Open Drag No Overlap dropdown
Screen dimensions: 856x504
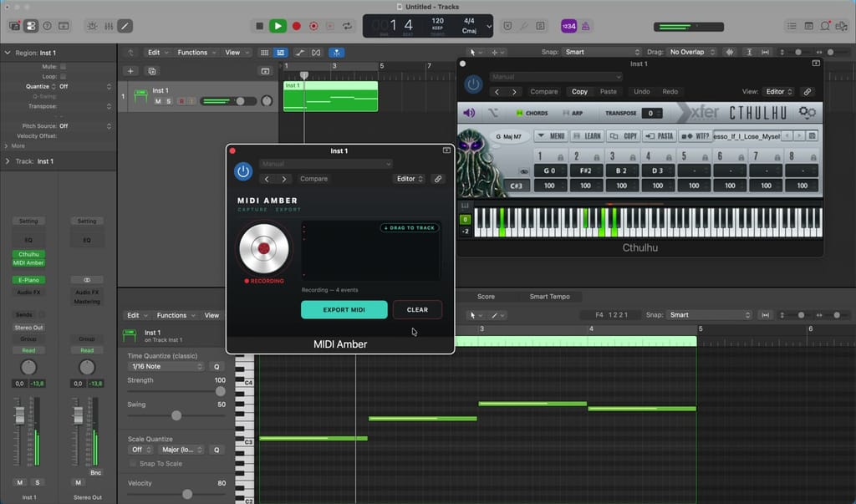pyautogui.click(x=692, y=52)
